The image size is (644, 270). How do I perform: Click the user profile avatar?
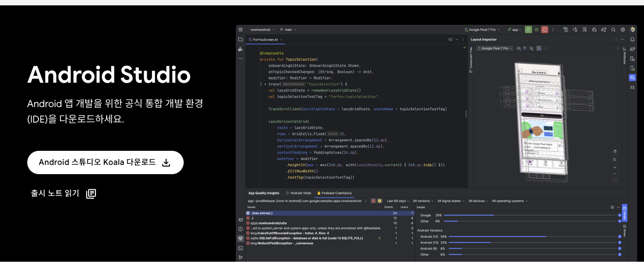coord(632,30)
